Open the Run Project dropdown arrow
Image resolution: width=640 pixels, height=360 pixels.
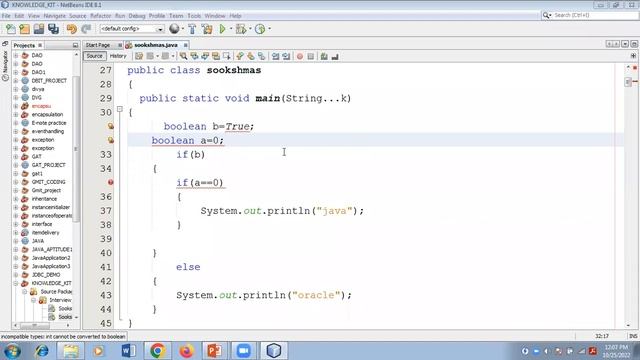[x=231, y=29]
